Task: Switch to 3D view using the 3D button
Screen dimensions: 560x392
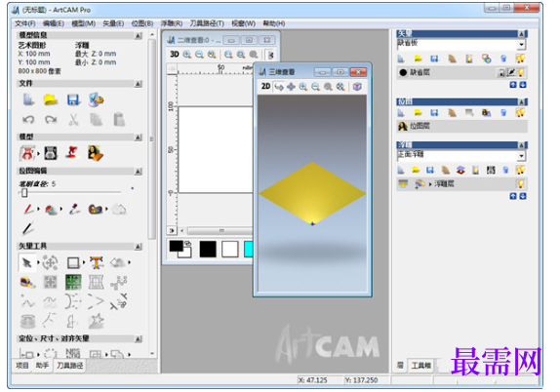Action: tap(175, 55)
